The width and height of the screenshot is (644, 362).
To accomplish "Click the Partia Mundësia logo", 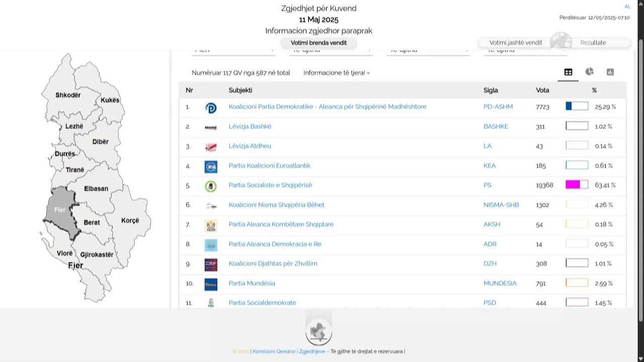I will pyautogui.click(x=211, y=284).
